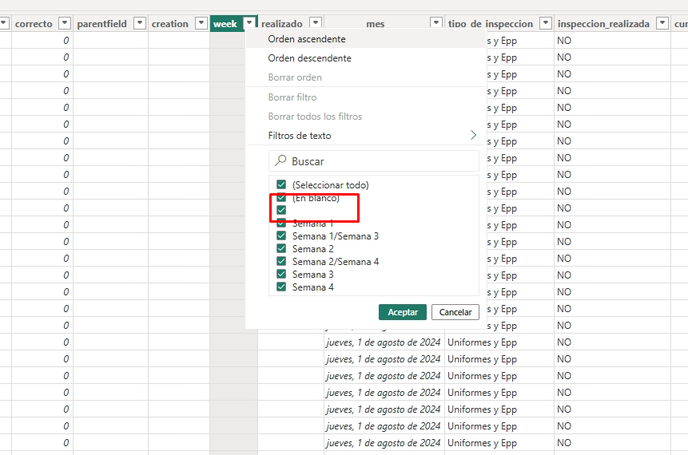Open the correcto column filter arrow
Image resolution: width=688 pixels, height=455 pixels.
[65, 23]
